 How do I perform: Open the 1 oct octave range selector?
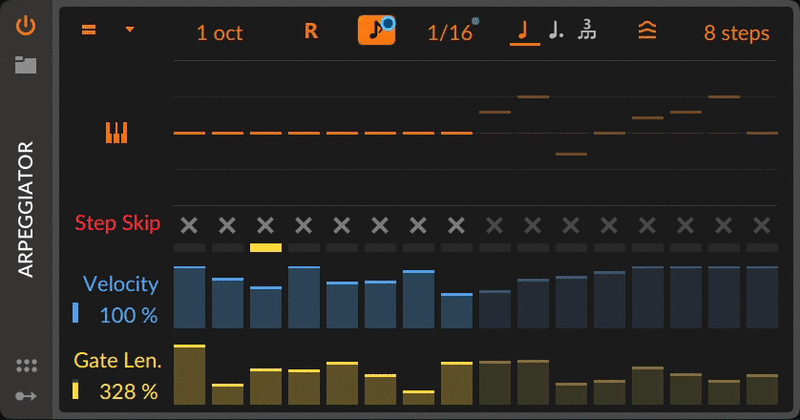point(220,32)
